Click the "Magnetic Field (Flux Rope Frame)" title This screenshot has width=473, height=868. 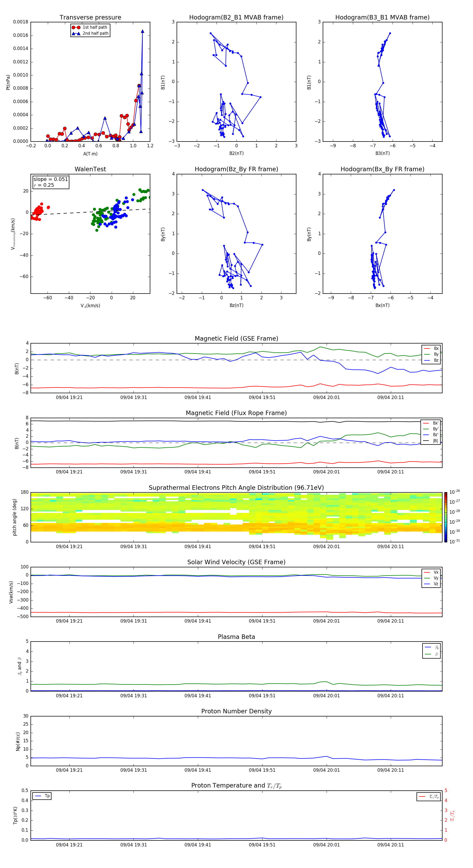(x=236, y=413)
